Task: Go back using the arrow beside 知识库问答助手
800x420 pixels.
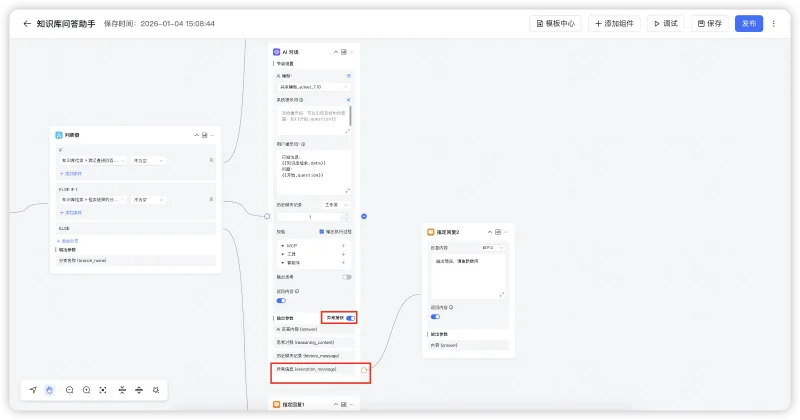Action: point(27,23)
